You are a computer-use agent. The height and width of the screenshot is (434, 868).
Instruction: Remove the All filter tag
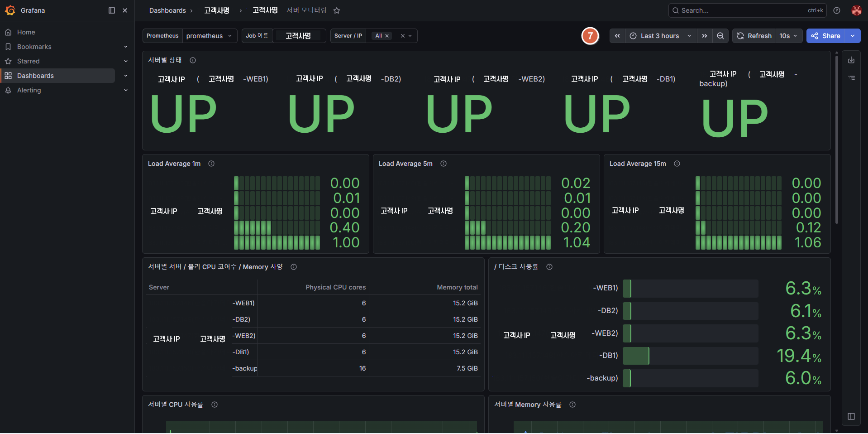[x=387, y=36]
